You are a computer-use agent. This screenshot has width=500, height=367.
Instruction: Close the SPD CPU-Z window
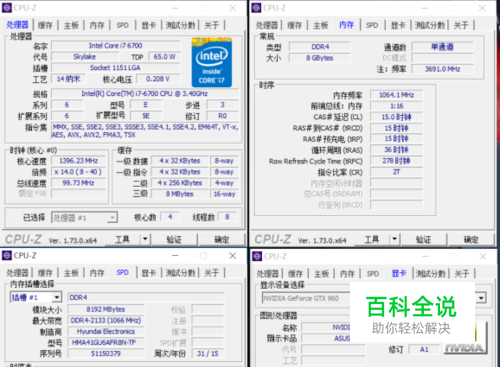(233, 256)
